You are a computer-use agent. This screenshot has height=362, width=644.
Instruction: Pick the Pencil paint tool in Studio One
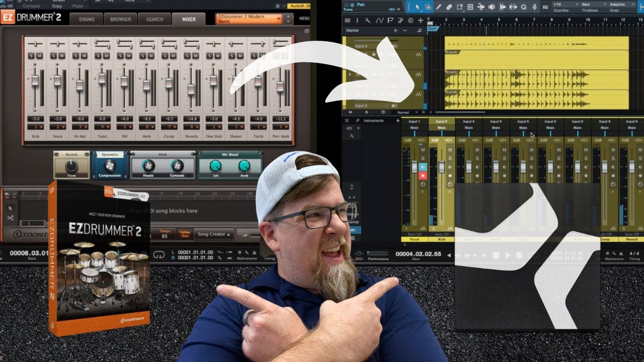coord(439,7)
